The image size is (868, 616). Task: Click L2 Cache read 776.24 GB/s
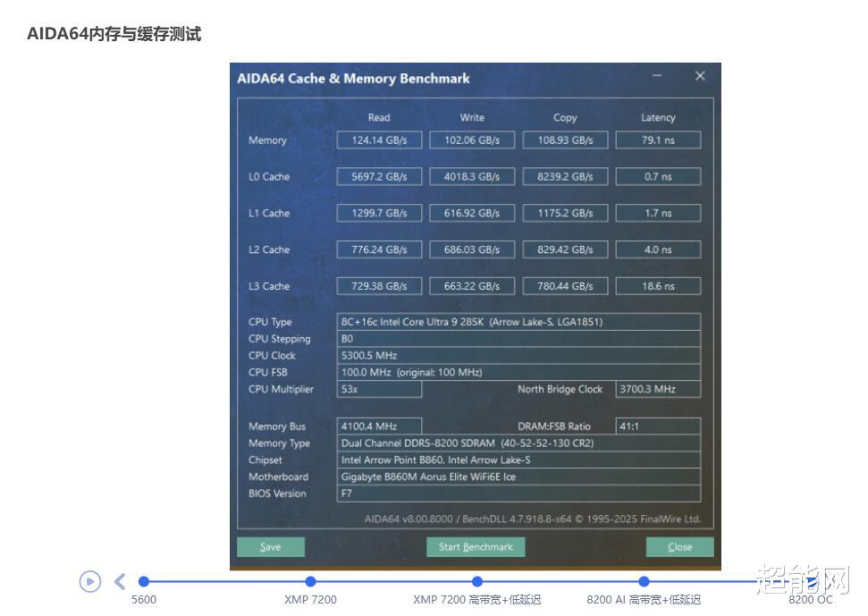(379, 249)
